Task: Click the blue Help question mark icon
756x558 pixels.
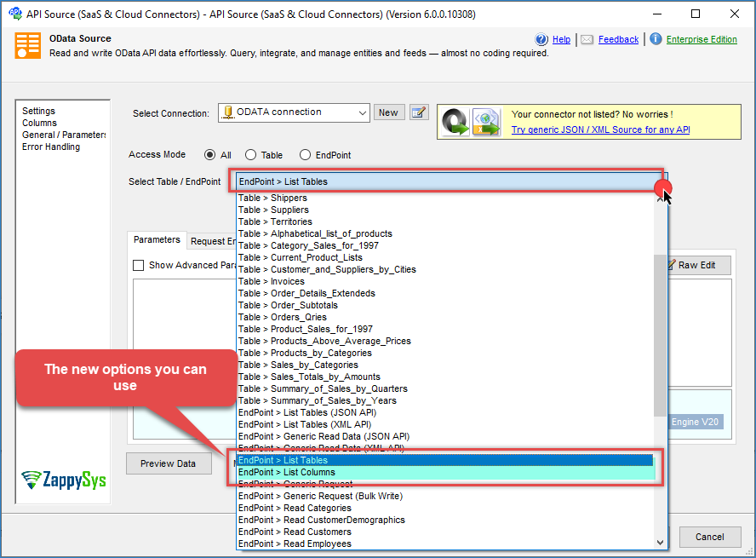Action: click(x=541, y=39)
